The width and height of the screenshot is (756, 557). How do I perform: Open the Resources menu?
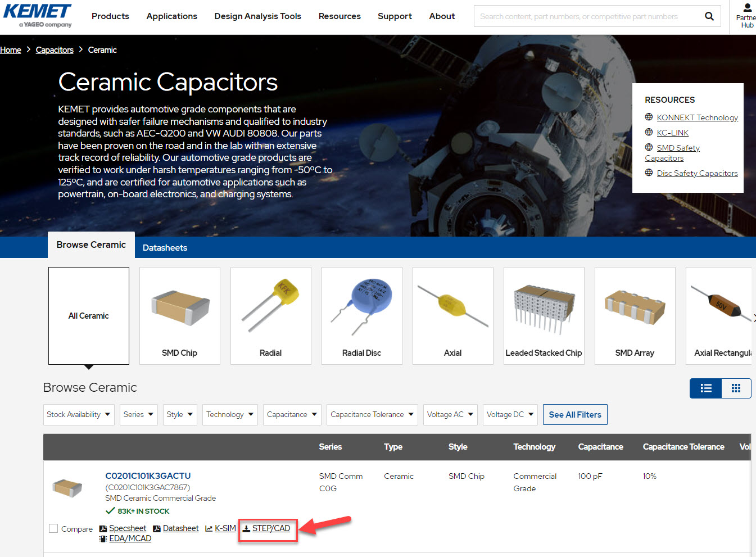339,16
